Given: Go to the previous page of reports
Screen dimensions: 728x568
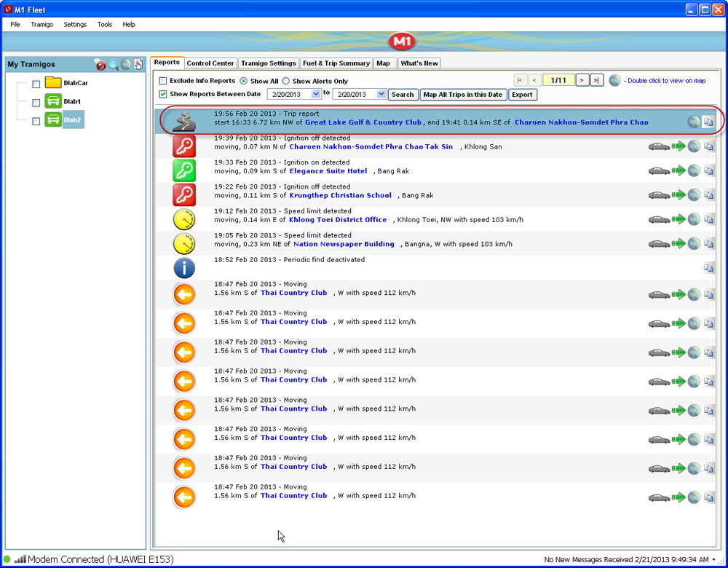Looking at the screenshot, I should tap(535, 80).
